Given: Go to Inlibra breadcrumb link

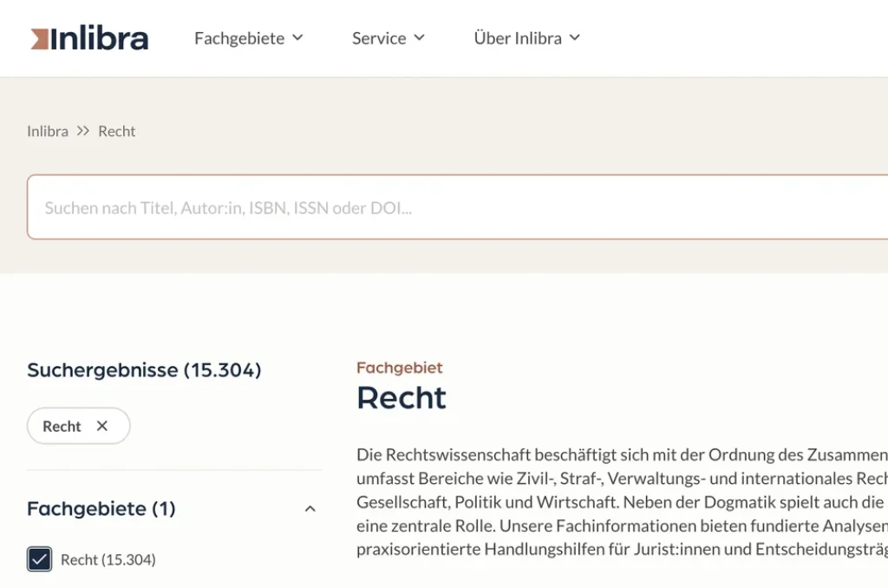Looking at the screenshot, I should [48, 131].
